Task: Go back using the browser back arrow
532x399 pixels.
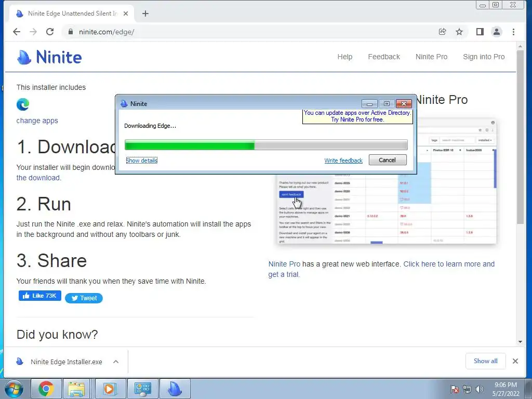Action: coord(16,32)
